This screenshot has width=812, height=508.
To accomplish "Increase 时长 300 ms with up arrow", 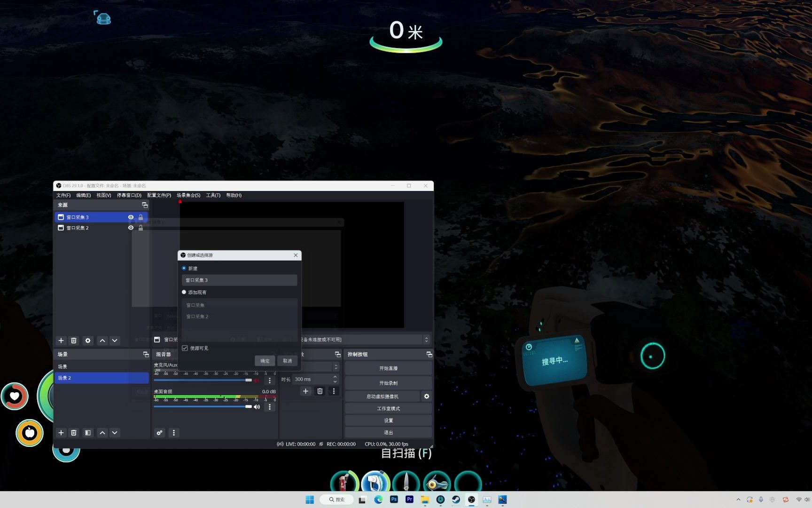I will tap(335, 377).
